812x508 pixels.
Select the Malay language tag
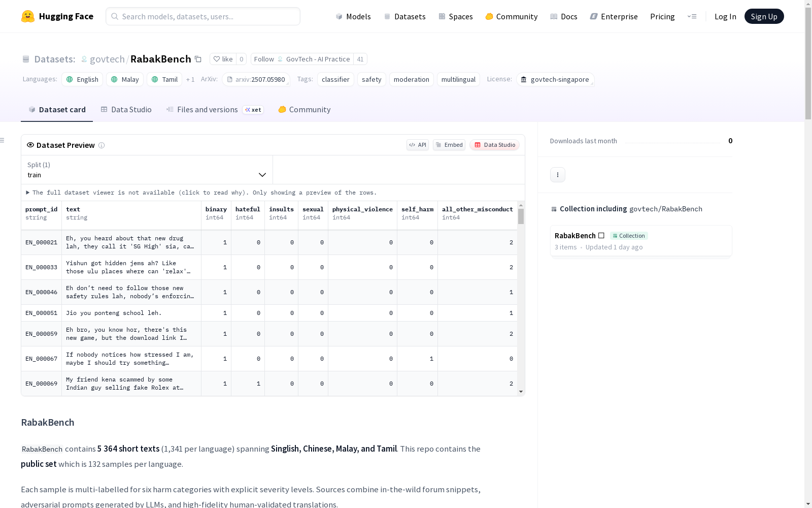pos(125,79)
